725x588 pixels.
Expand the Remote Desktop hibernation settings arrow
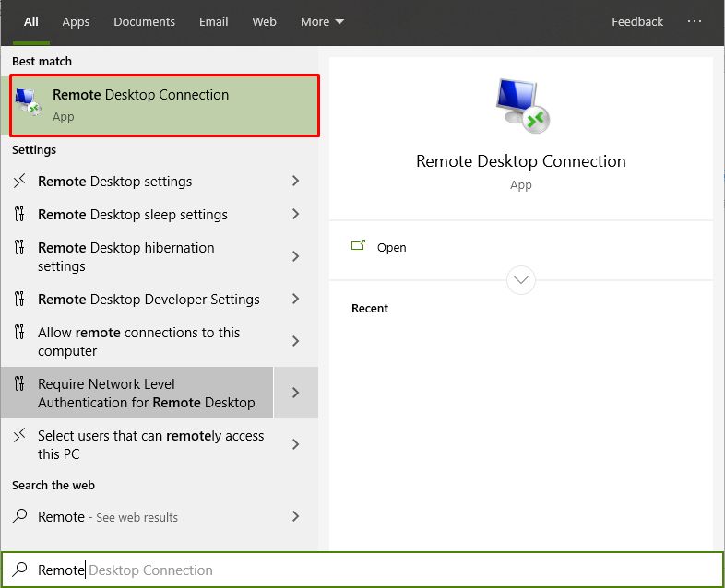[295, 256]
